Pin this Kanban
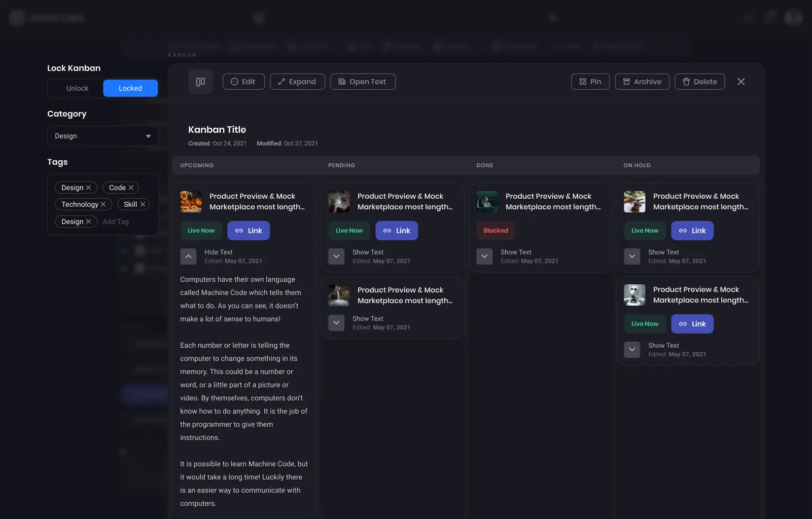Image resolution: width=812 pixels, height=519 pixels. 590,82
